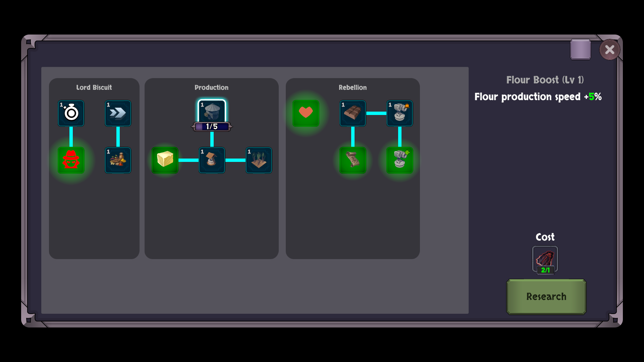Click the green Research button
This screenshot has width=644, height=362.
(x=546, y=297)
